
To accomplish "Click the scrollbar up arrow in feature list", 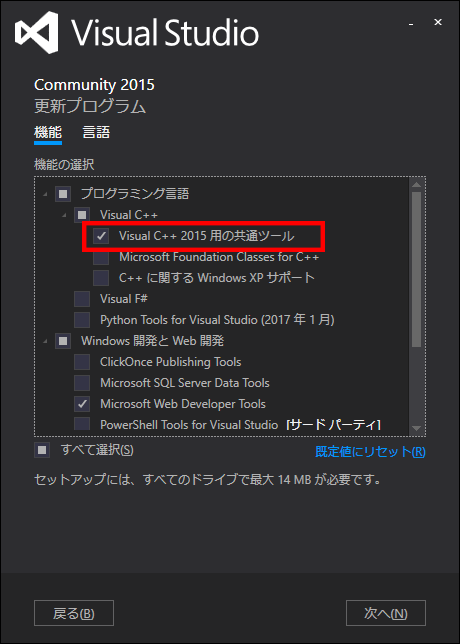I will tap(416, 185).
